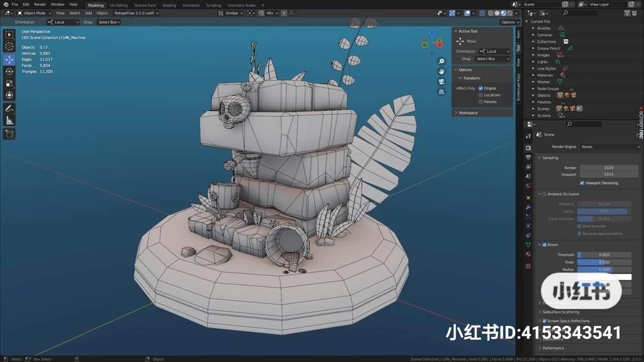Turn off the Bloom checkbox

point(544,245)
